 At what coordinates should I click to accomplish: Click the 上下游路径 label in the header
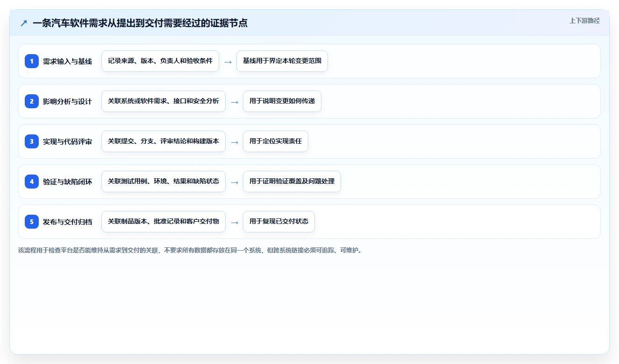[584, 21]
